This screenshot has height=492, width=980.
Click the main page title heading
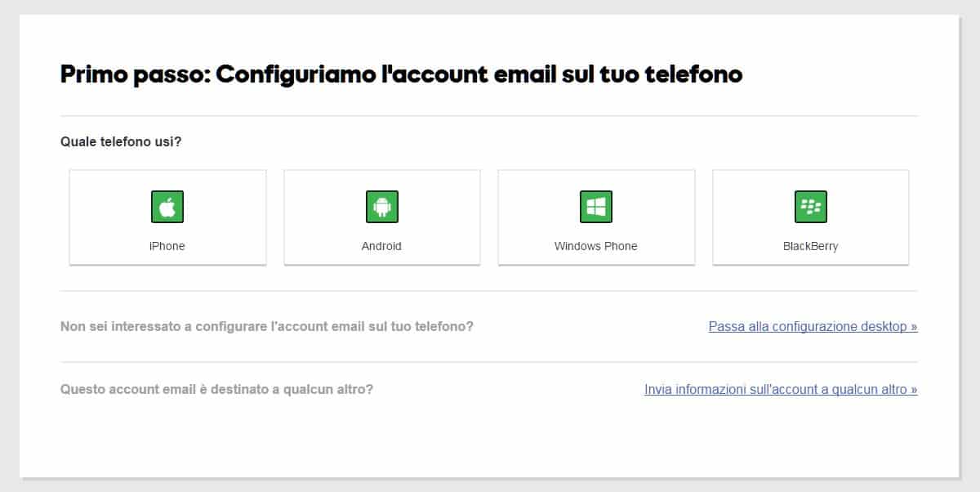tap(401, 74)
